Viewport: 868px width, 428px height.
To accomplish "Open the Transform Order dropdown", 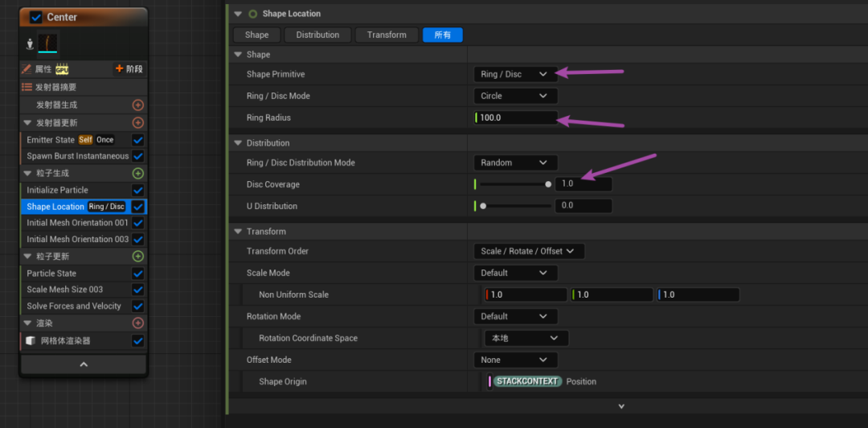I will click(529, 251).
